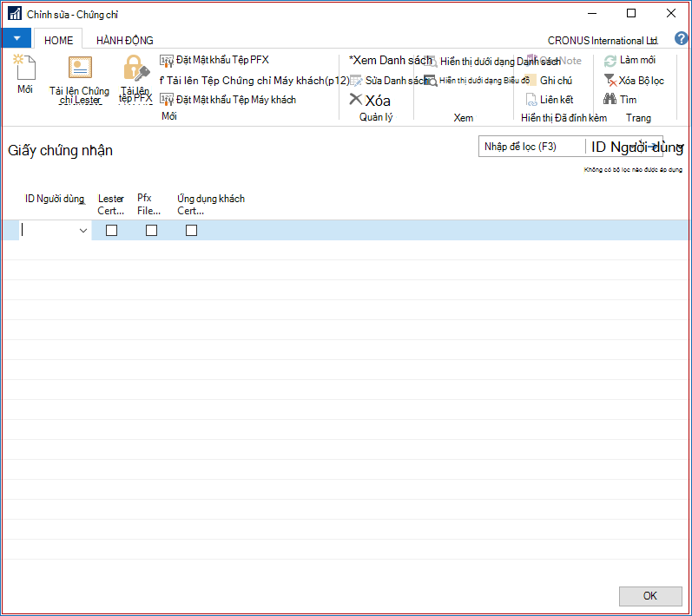Close the Chỉnh sửa - Chứng chỉ window
Image resolution: width=692 pixels, height=616 pixels.
[671, 14]
